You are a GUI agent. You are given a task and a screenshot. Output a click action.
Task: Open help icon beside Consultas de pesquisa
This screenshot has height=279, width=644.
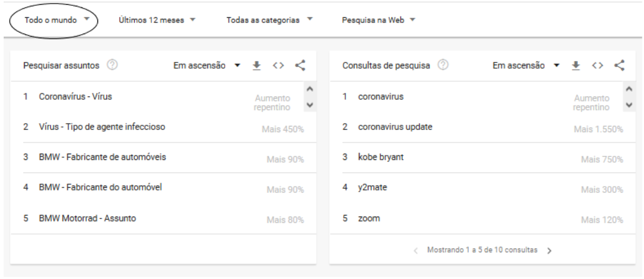coord(444,66)
